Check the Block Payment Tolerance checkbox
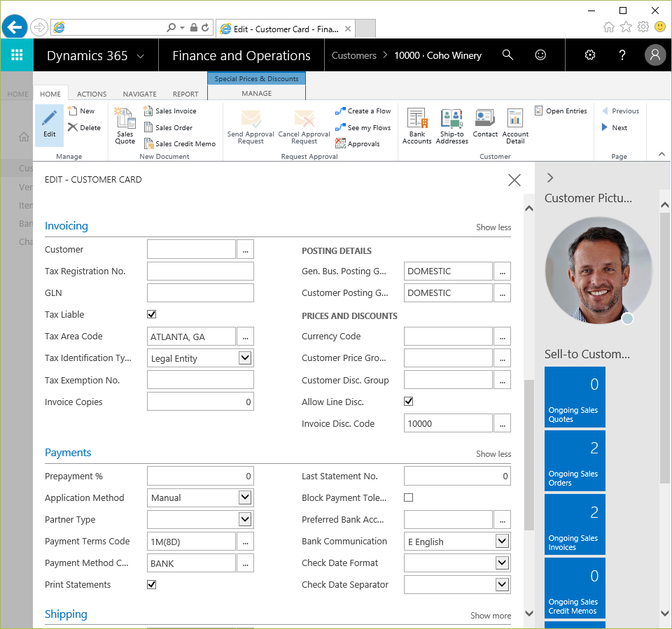This screenshot has width=672, height=629. tap(408, 497)
